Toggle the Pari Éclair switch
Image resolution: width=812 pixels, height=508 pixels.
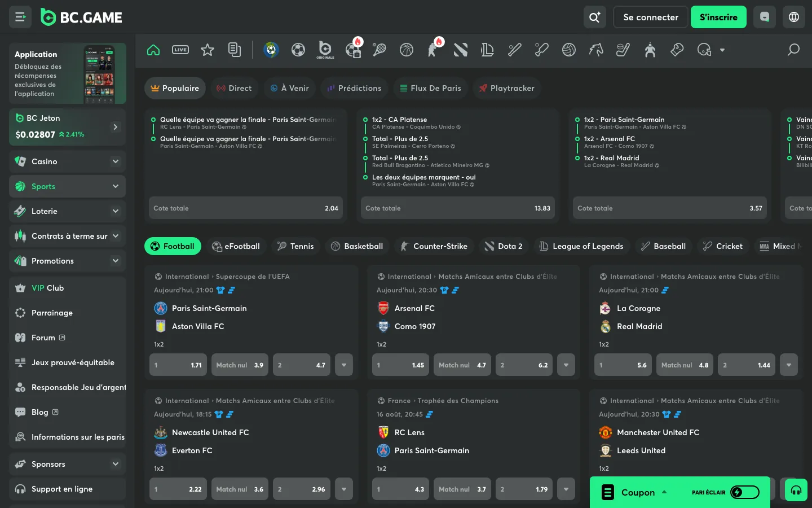click(x=744, y=492)
